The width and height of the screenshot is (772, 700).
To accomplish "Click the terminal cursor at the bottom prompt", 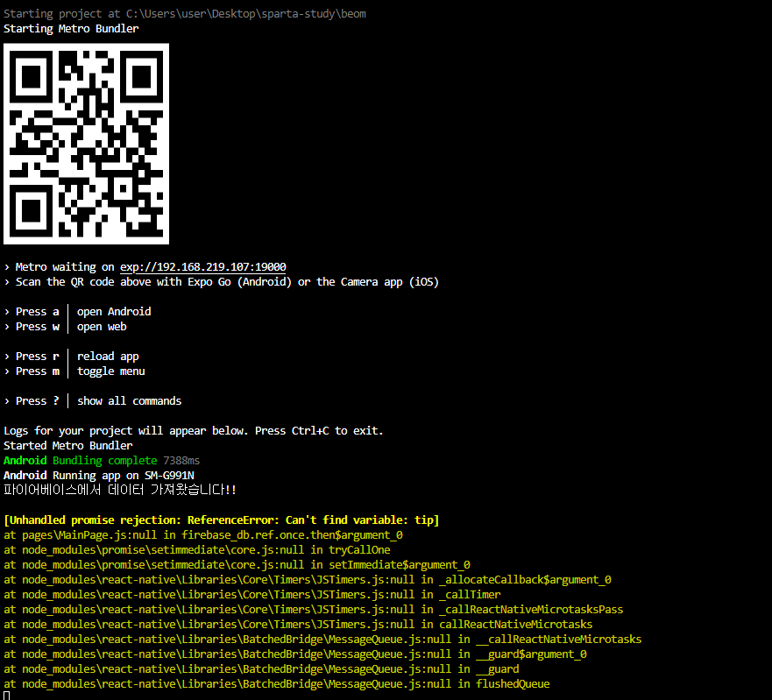I will [x=6, y=696].
